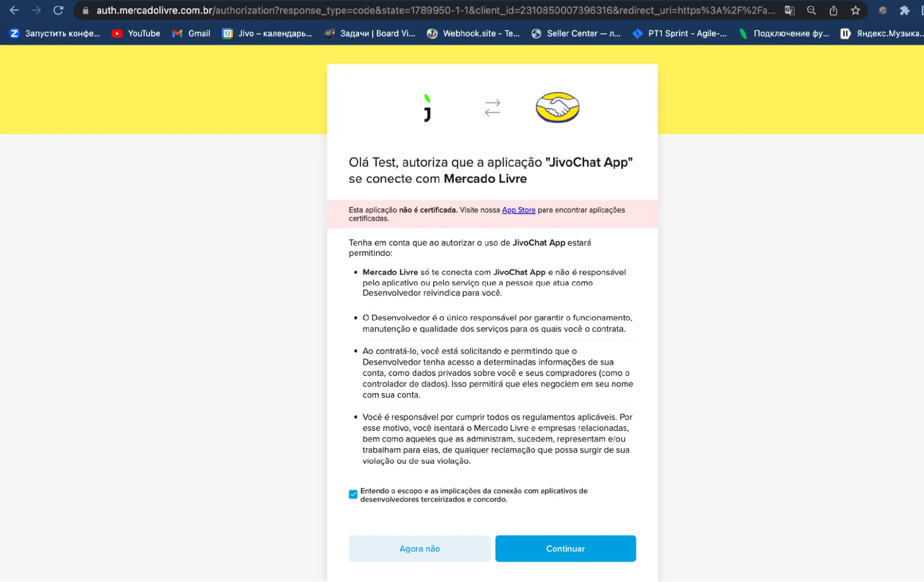The image size is (924, 582).
Task: Open the Gmail bookmark
Action: 192,33
